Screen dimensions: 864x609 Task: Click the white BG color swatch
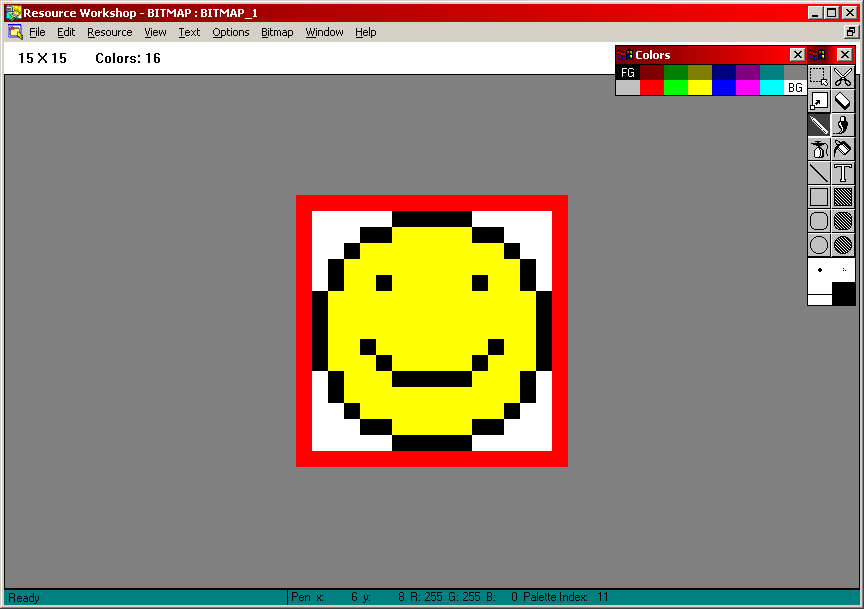click(795, 88)
